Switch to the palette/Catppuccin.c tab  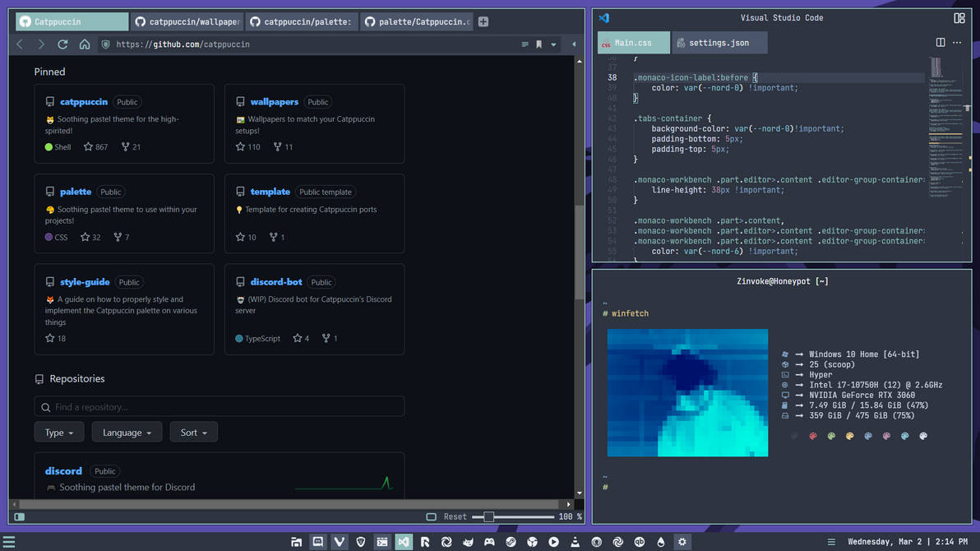pos(417,22)
